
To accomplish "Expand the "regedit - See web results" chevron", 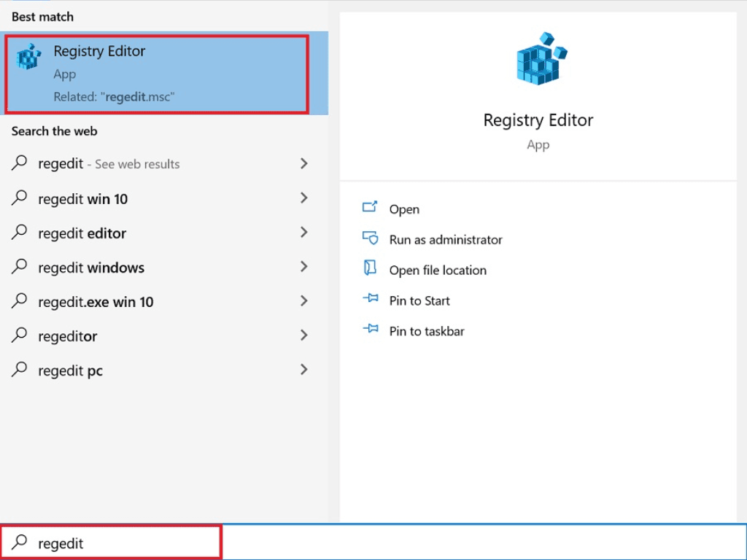I will [304, 164].
